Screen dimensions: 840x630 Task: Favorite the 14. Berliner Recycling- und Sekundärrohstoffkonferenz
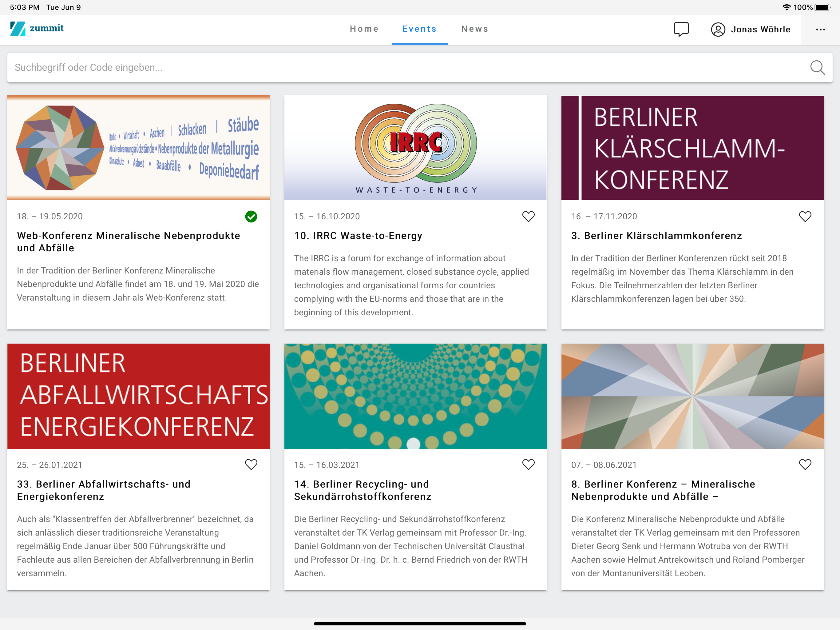tap(528, 464)
